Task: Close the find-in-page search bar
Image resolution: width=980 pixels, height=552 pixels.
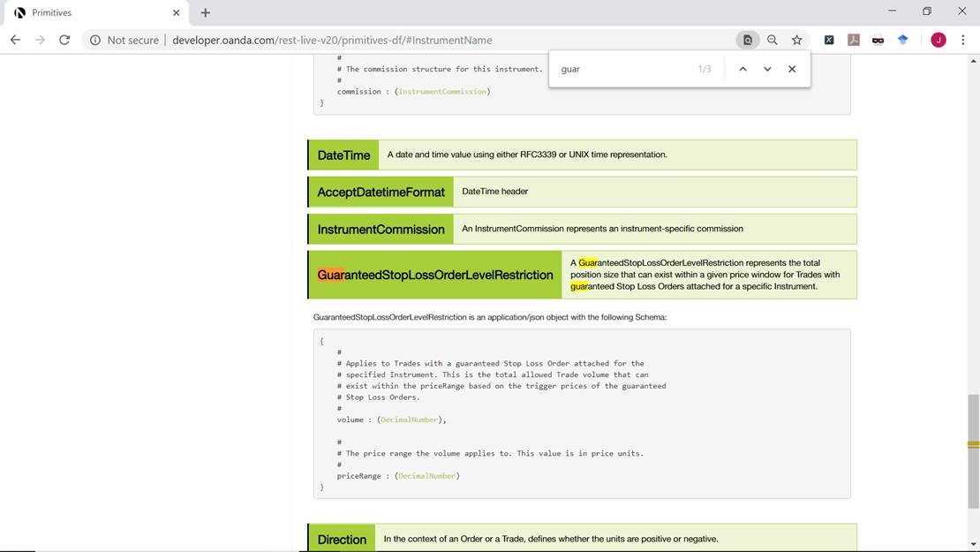Action: coord(792,69)
